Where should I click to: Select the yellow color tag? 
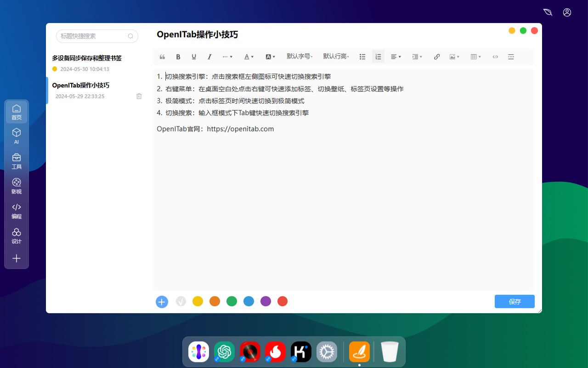point(198,301)
